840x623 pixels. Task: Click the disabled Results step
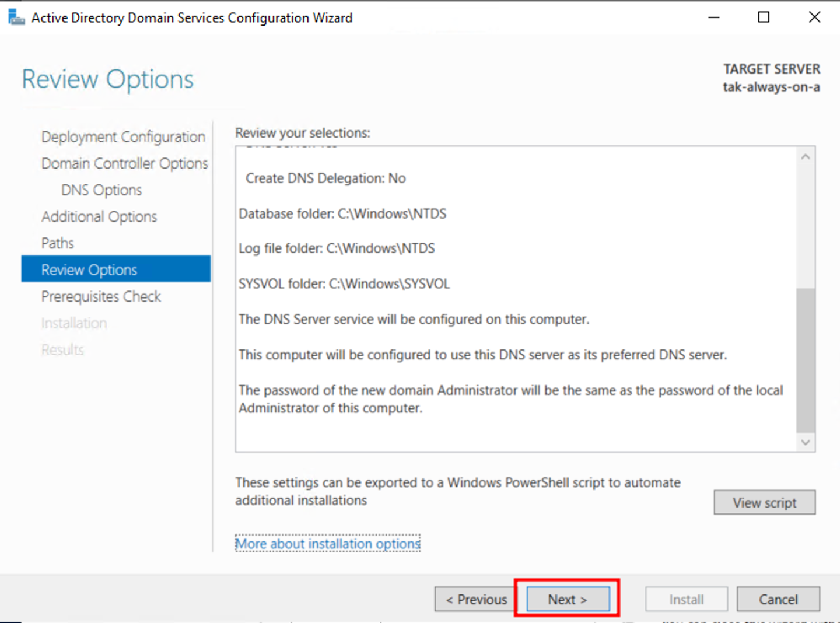pos(62,349)
